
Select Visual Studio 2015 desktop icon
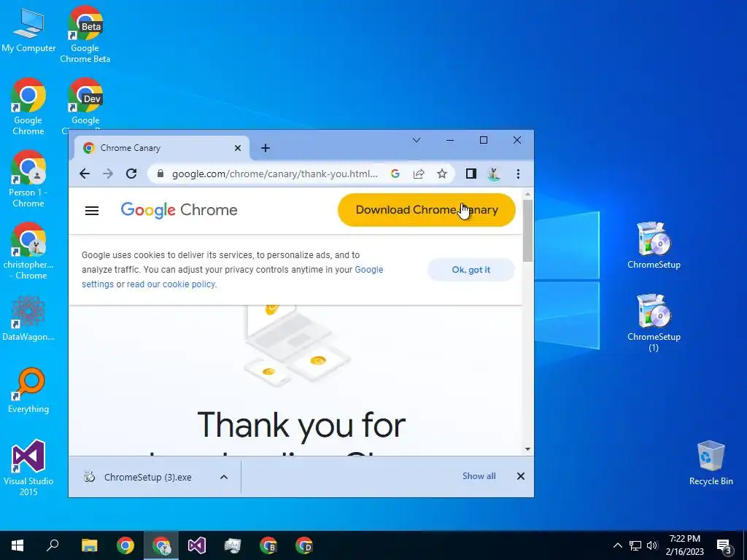(x=28, y=467)
